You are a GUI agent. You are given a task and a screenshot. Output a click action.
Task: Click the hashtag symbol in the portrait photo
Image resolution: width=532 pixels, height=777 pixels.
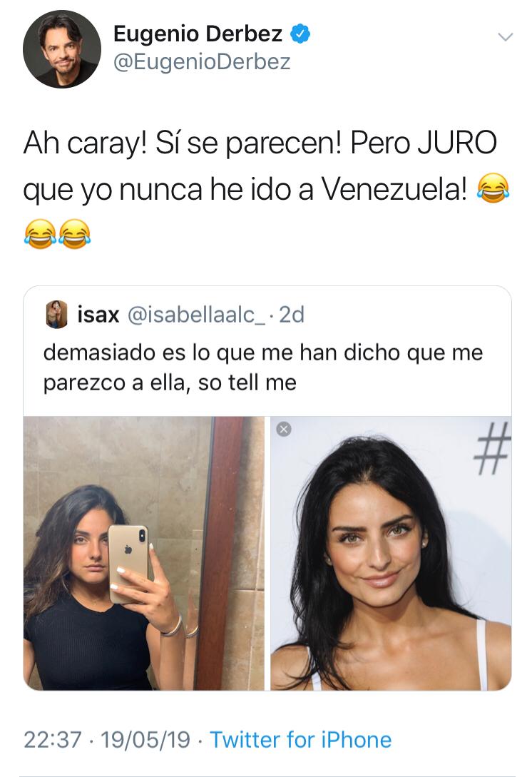(x=492, y=447)
